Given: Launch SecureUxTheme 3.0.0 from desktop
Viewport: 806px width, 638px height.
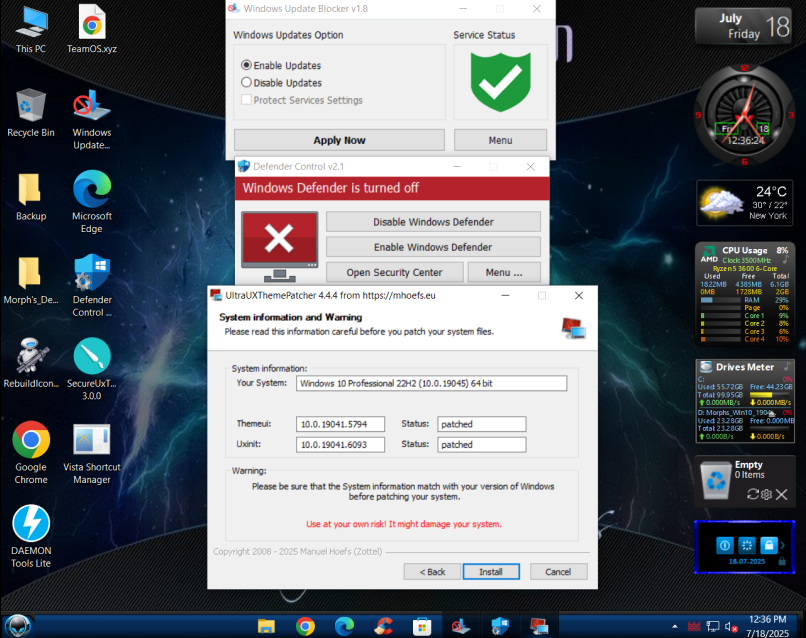Looking at the screenshot, I should coord(91,369).
